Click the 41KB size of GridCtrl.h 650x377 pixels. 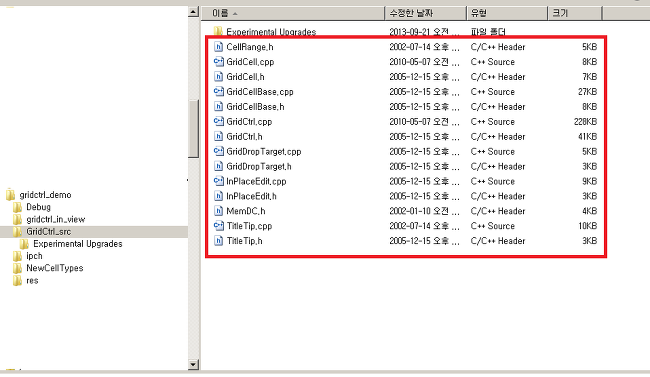point(587,136)
